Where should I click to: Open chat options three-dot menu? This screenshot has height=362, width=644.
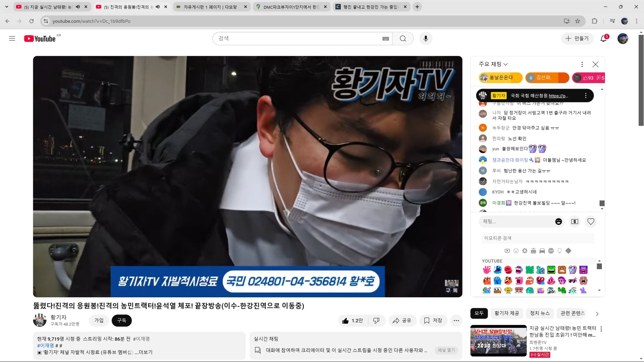[582, 64]
